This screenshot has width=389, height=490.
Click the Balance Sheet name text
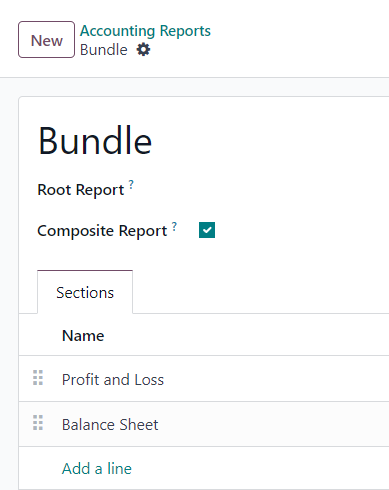click(110, 425)
